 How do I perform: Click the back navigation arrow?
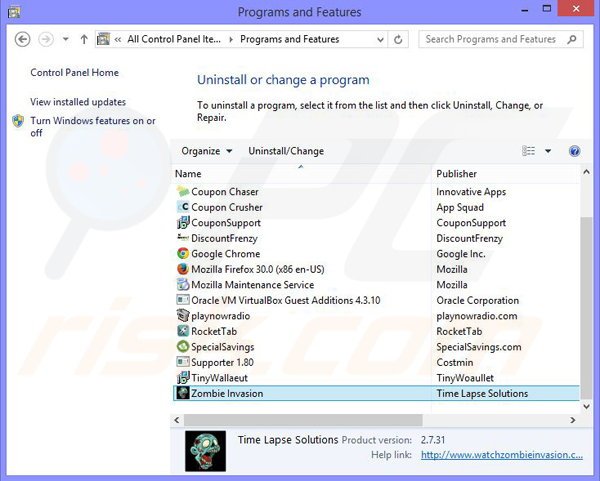(23, 40)
